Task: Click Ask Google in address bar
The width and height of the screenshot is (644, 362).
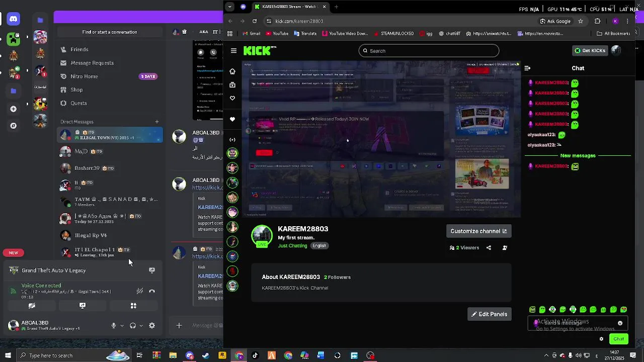Action: click(555, 21)
